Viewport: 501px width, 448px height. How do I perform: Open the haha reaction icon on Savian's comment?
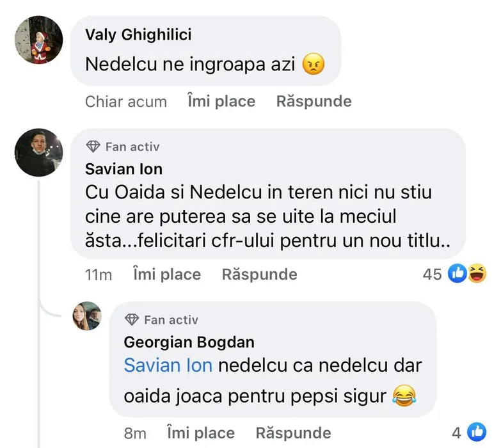pyautogui.click(x=476, y=274)
